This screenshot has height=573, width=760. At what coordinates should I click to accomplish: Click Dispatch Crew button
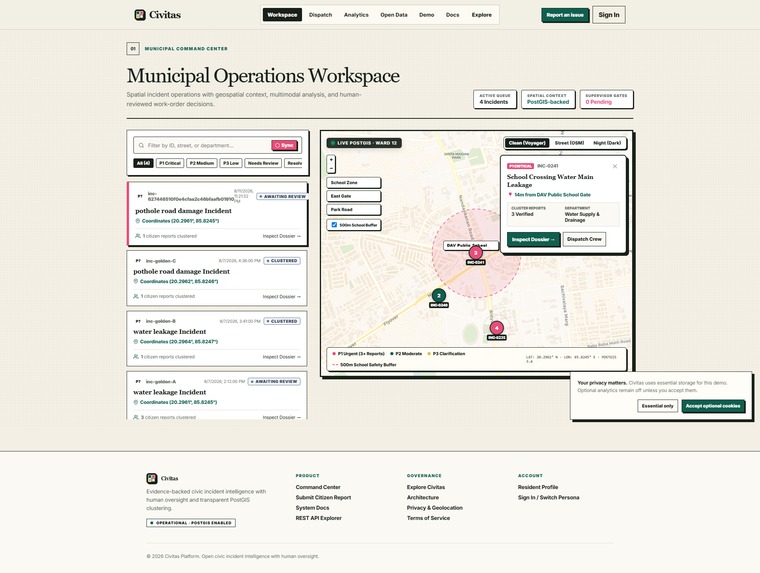click(x=584, y=239)
